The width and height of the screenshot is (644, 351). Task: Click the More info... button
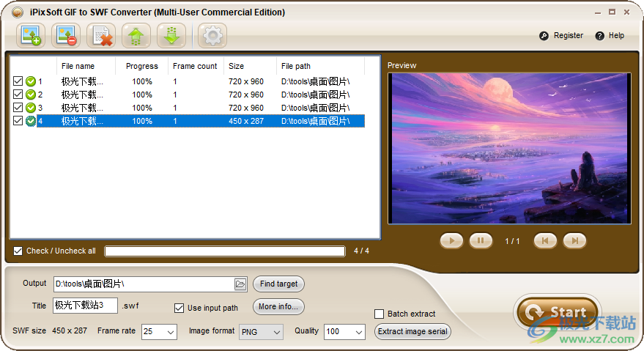(278, 306)
